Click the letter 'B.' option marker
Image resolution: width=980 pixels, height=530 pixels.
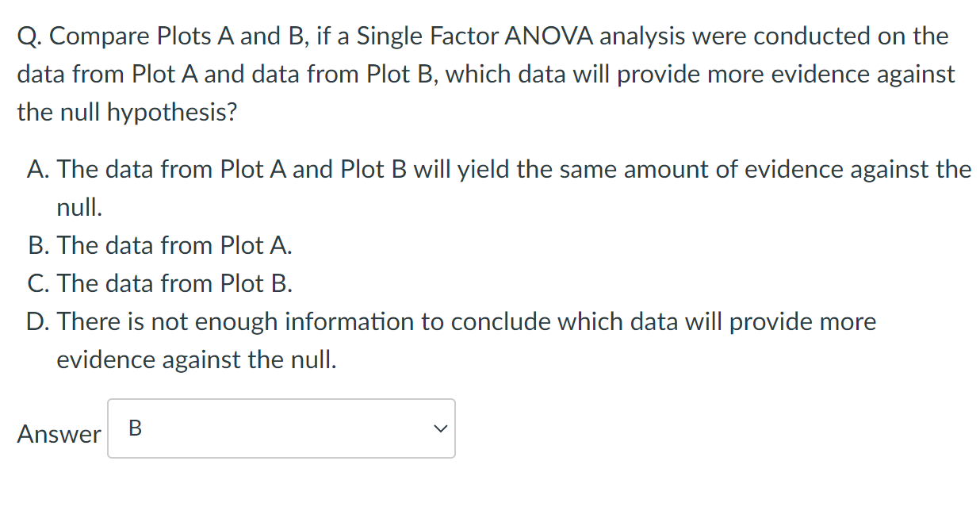pos(39,245)
